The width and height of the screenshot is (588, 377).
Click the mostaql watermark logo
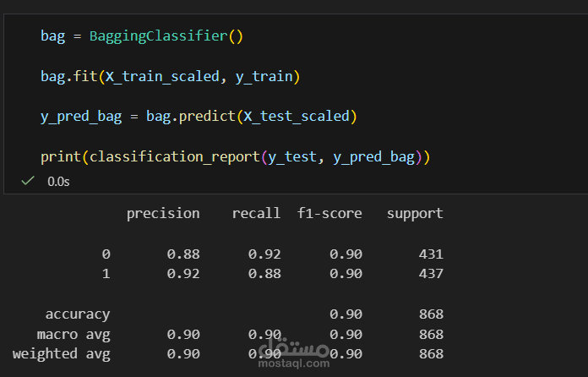point(293,345)
